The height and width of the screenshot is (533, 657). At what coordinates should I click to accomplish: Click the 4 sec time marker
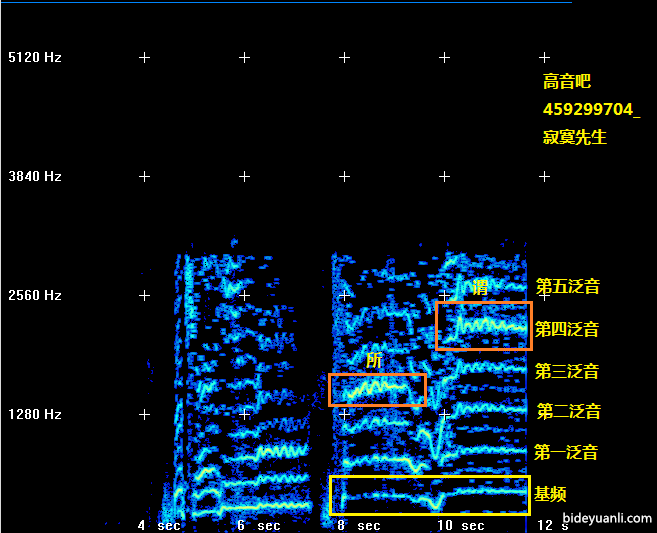[159, 525]
